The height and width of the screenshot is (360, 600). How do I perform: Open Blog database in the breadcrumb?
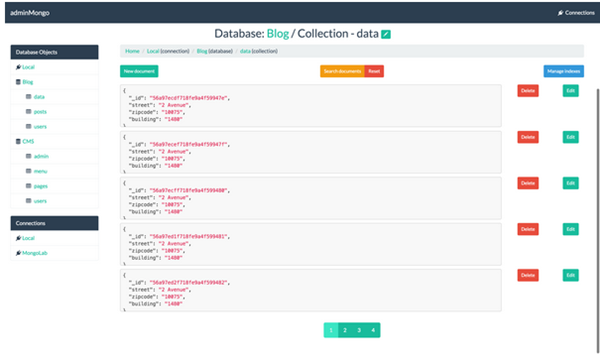click(x=202, y=51)
